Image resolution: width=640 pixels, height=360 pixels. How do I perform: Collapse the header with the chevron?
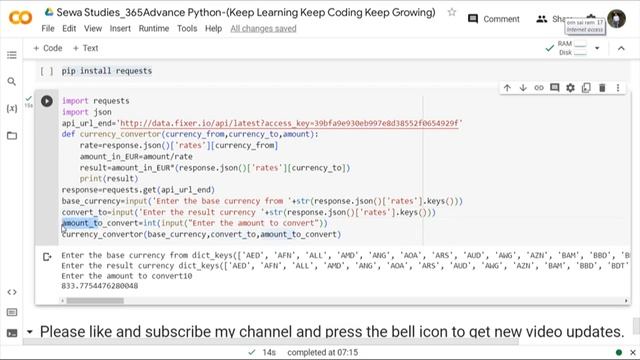[x=621, y=48]
